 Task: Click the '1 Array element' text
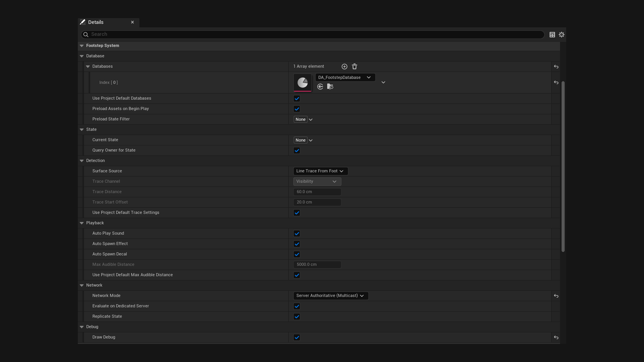point(309,67)
